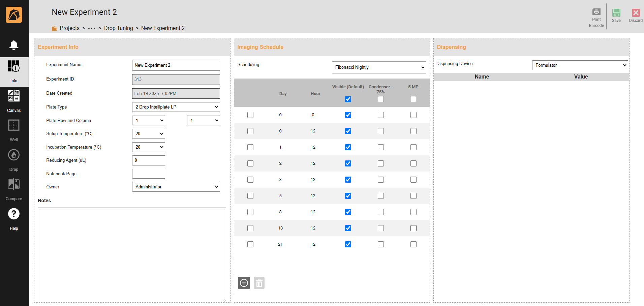Navigate to Drop Tuning breadcrumb link

point(118,28)
